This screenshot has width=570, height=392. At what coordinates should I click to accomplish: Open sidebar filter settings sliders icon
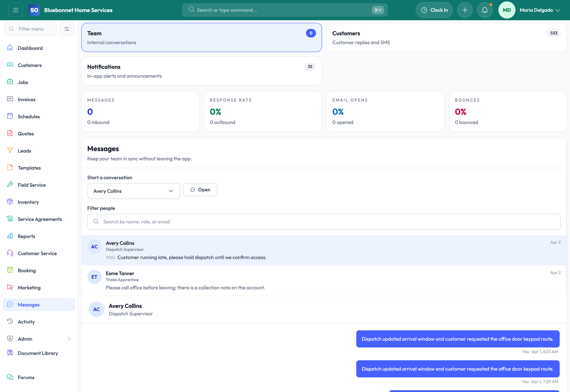pyautogui.click(x=66, y=29)
